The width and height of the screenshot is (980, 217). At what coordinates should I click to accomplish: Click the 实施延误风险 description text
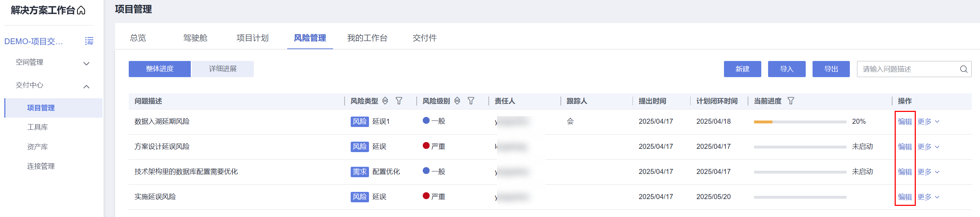point(155,197)
